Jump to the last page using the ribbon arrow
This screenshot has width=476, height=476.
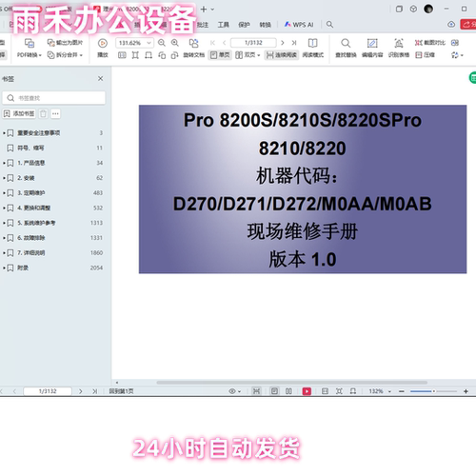[x=294, y=43]
